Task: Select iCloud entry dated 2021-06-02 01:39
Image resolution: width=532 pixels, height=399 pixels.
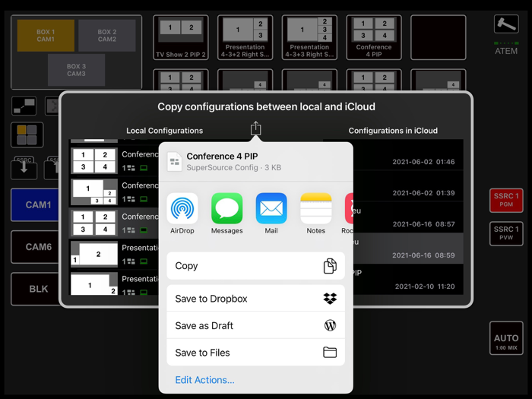Action: [x=408, y=186]
